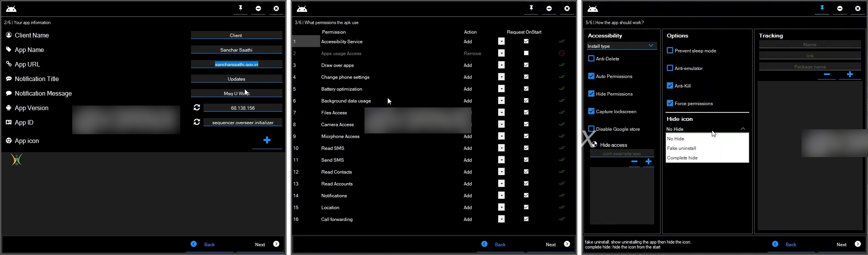Toggle Request OnStart for Apps usage Access
This screenshot has width=868, height=255.
click(x=526, y=53)
